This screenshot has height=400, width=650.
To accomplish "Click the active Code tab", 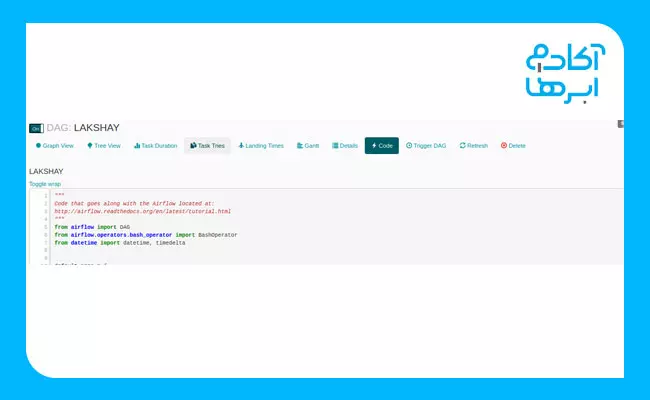I will tap(382, 146).
